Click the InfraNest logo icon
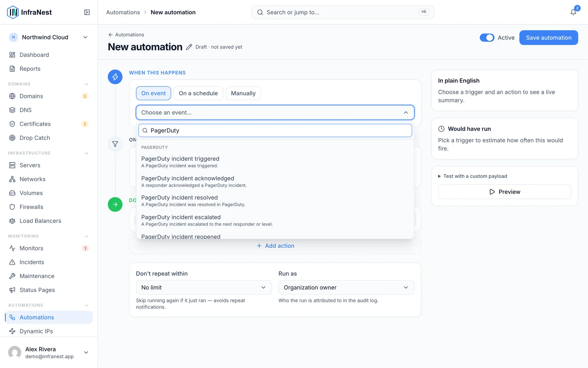Image resolution: width=588 pixels, height=368 pixels. [13, 12]
